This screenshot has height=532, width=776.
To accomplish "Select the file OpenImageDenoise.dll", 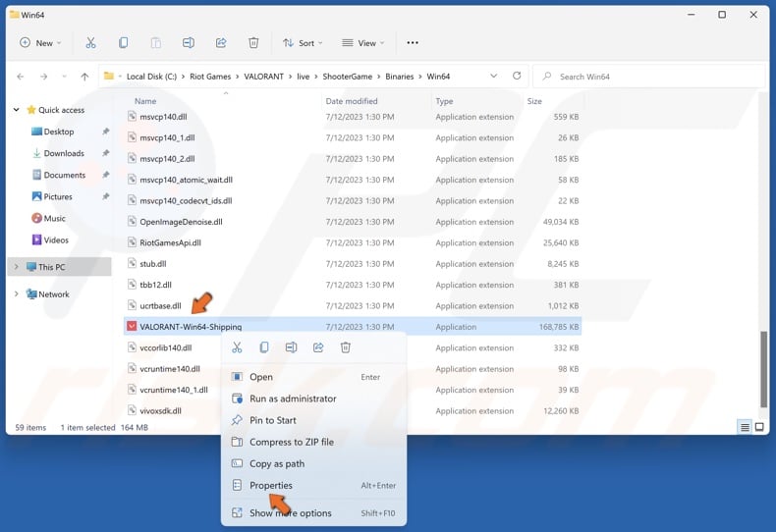I will pyautogui.click(x=181, y=222).
